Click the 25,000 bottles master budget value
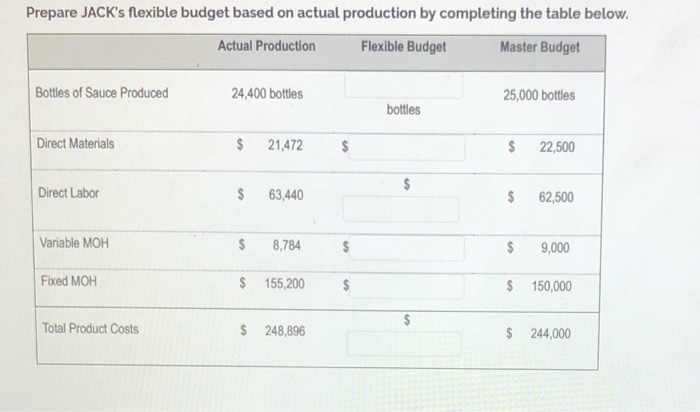Image resolution: width=700 pixels, height=412 pixels. [x=541, y=96]
